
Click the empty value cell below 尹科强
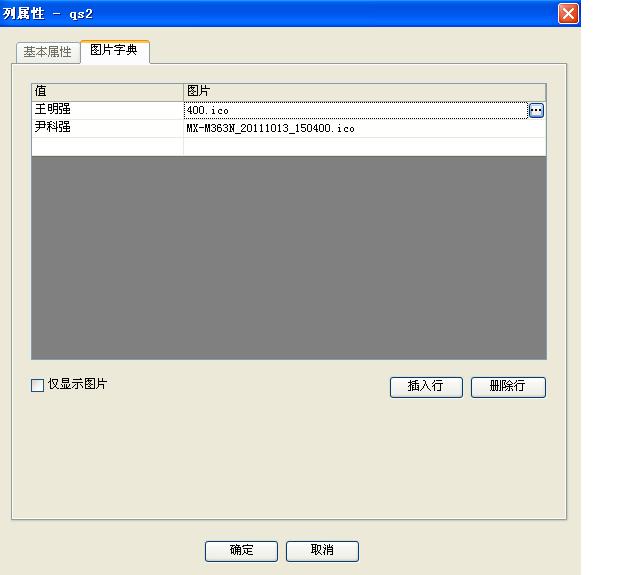pos(107,147)
